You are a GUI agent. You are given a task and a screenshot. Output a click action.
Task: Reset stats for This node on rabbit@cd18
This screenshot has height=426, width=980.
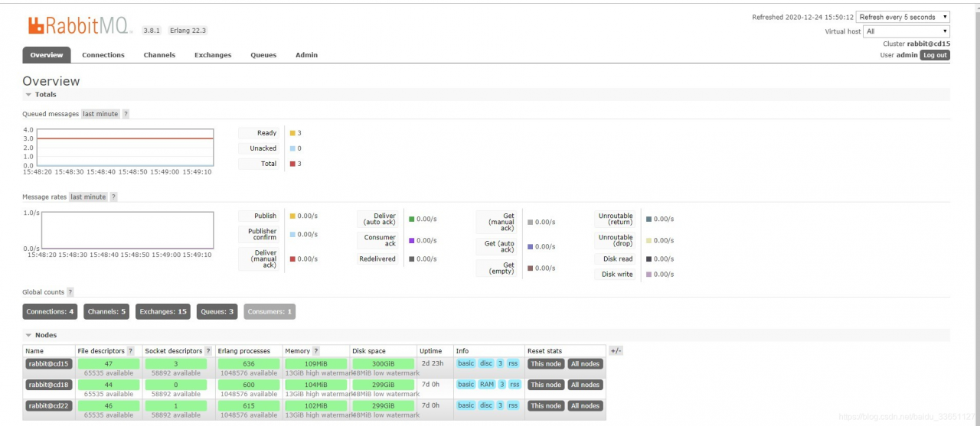(x=546, y=385)
